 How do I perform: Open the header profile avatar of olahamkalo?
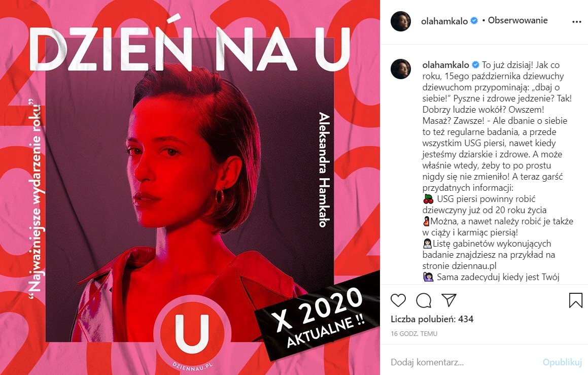(x=401, y=21)
